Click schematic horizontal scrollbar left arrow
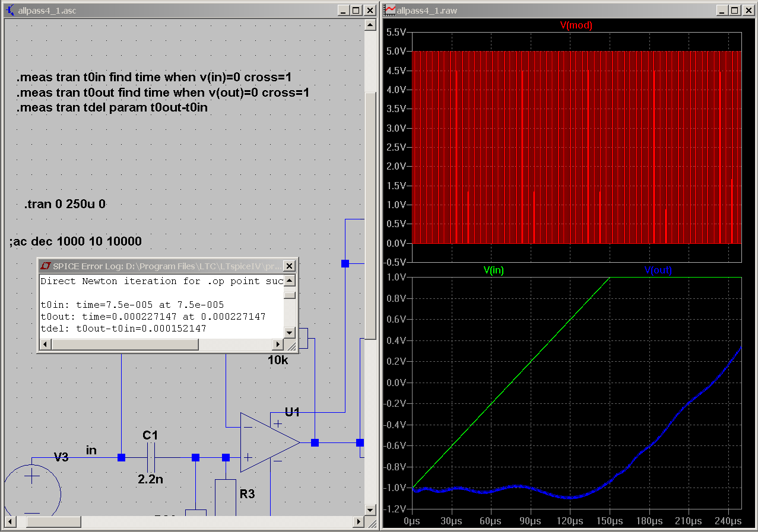This screenshot has height=532, width=758. pyautogui.click(x=10, y=522)
